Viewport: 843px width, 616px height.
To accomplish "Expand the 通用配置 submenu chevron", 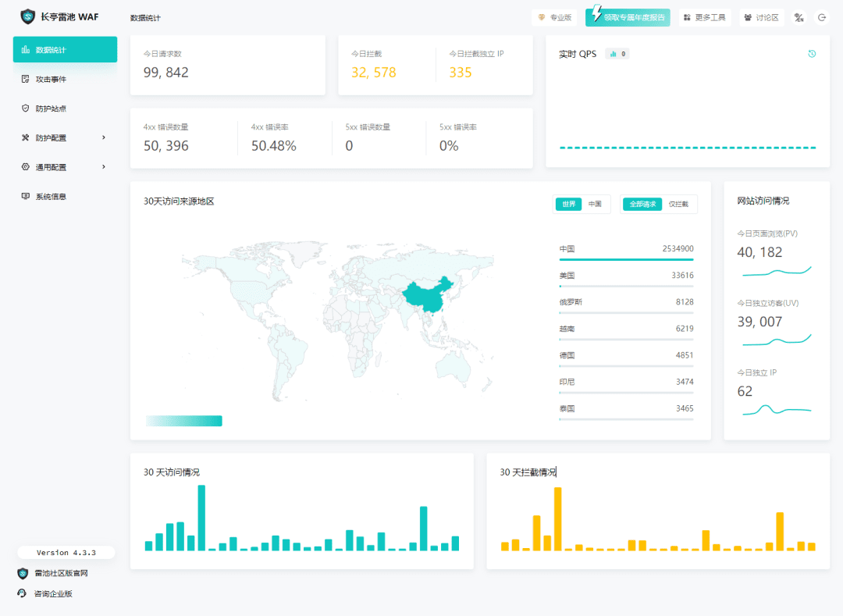I will pyautogui.click(x=104, y=167).
